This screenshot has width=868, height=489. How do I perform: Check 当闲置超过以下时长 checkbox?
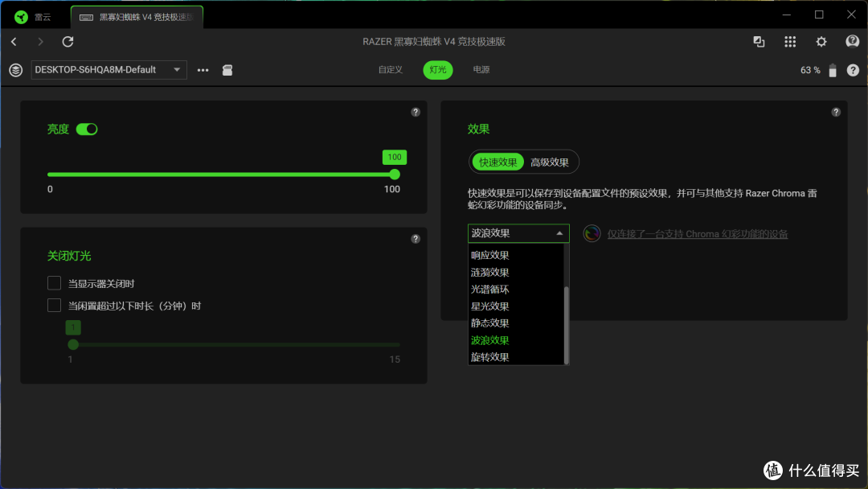(x=55, y=305)
